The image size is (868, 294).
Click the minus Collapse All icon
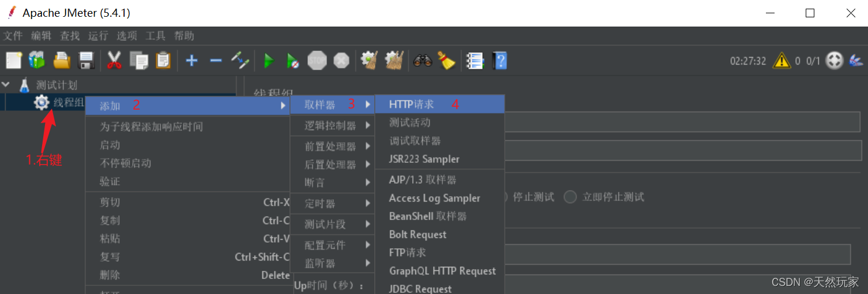216,60
